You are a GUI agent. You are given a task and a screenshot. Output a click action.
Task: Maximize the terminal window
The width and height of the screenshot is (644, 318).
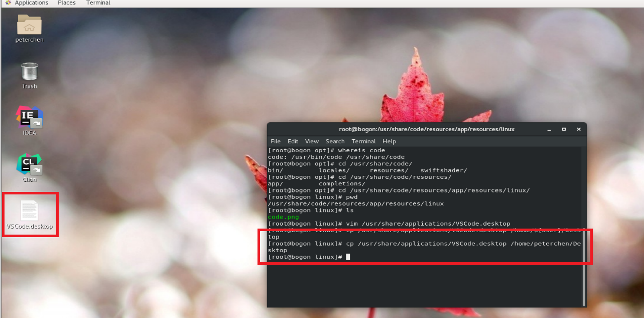click(x=564, y=129)
